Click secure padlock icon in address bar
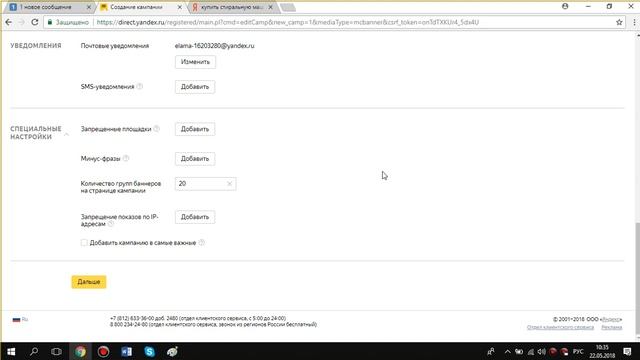Screen dimensions: 640x360 coord(50,22)
